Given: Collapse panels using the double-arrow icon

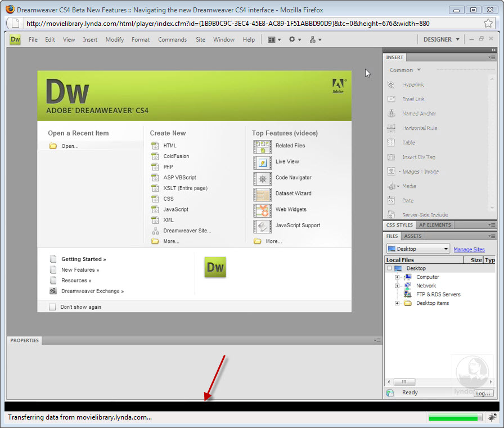Looking at the screenshot, I should (493, 50).
